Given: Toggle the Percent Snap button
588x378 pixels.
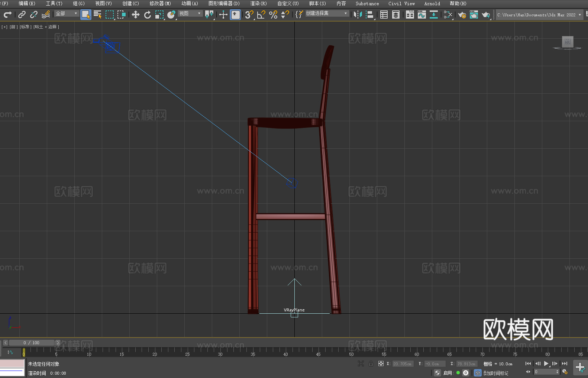Looking at the screenshot, I should (273, 14).
